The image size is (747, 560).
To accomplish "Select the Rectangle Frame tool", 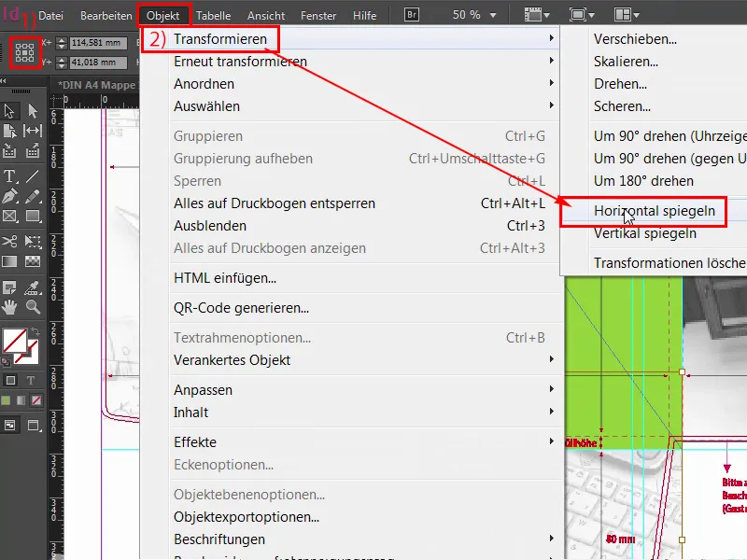I will 9,217.
